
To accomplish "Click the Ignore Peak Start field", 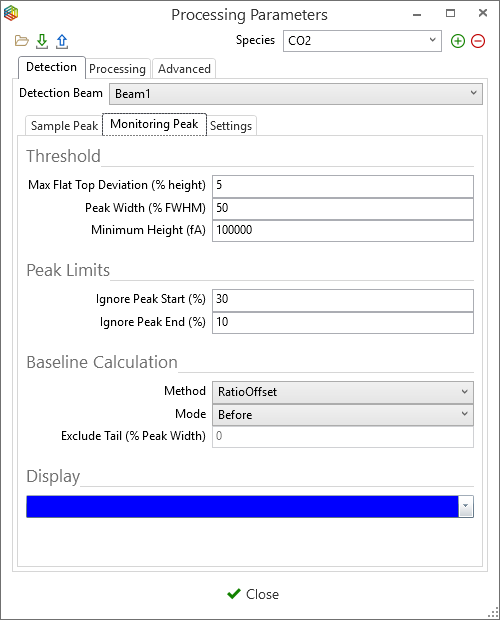I will [x=343, y=300].
